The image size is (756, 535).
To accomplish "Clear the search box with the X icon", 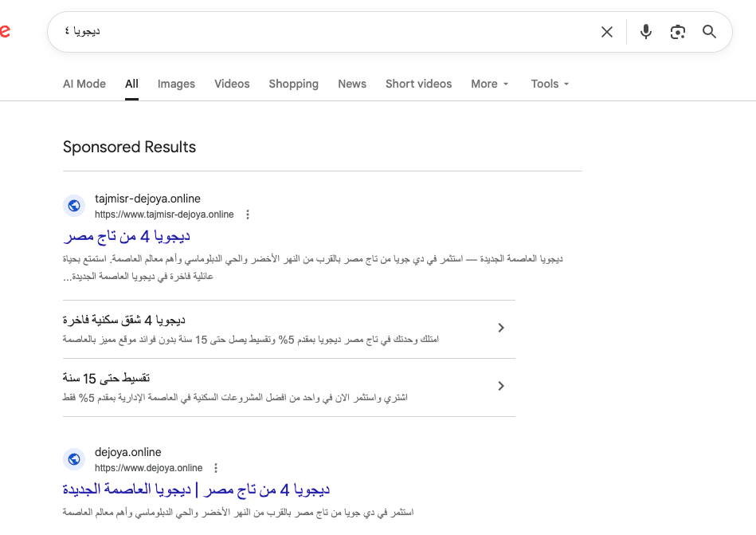I will point(607,32).
